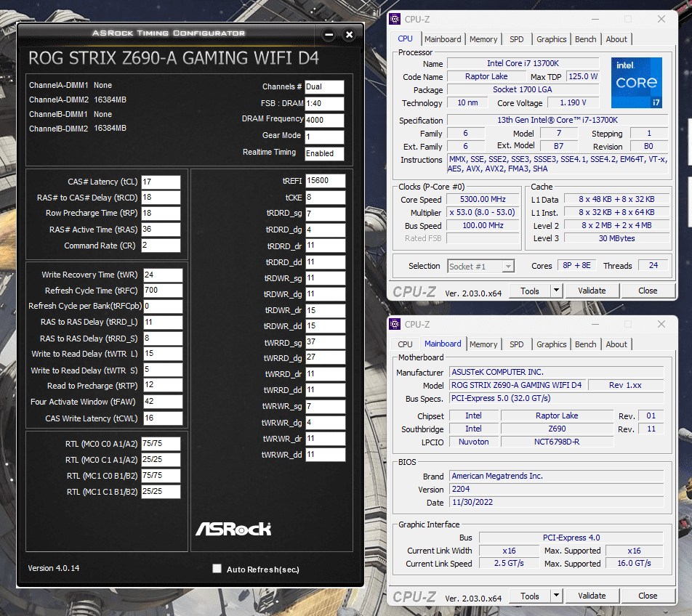Close the ASRock Timing Configurator window
This screenshot has width=692, height=616.
pos(349,34)
